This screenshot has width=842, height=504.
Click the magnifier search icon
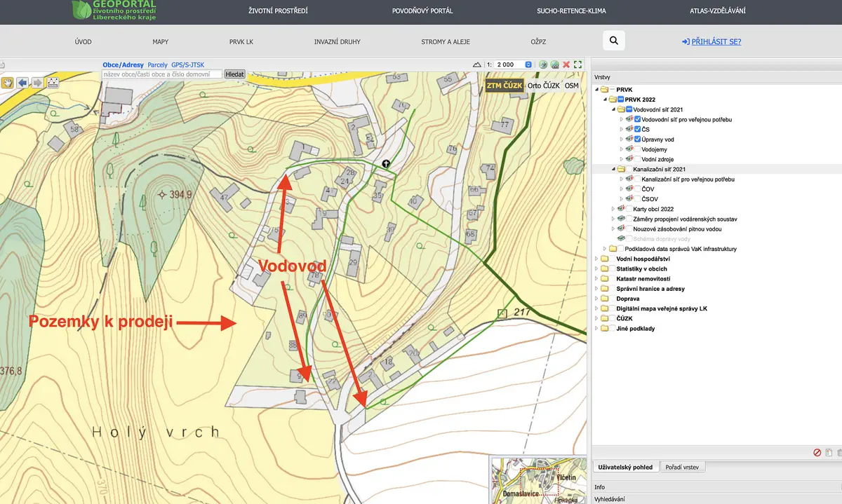pyautogui.click(x=613, y=41)
